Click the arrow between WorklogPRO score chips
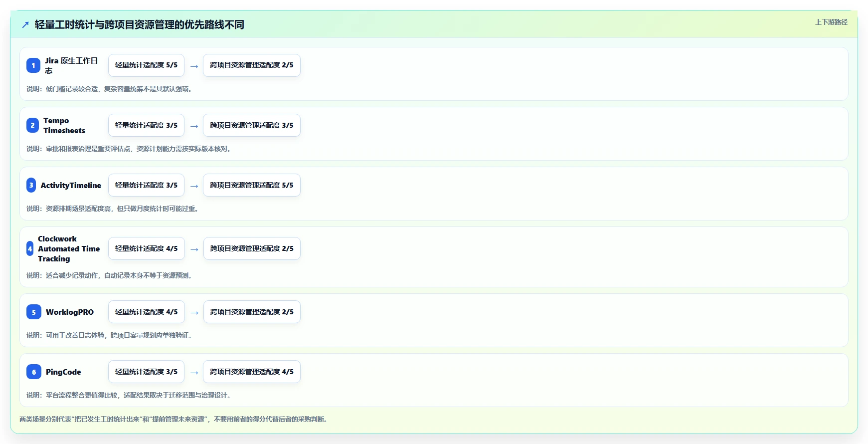This screenshot has height=444, width=868. 194,312
